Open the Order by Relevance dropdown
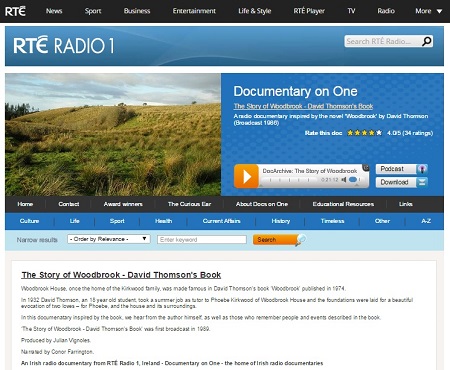The height and width of the screenshot is (370, 450). coord(109,239)
